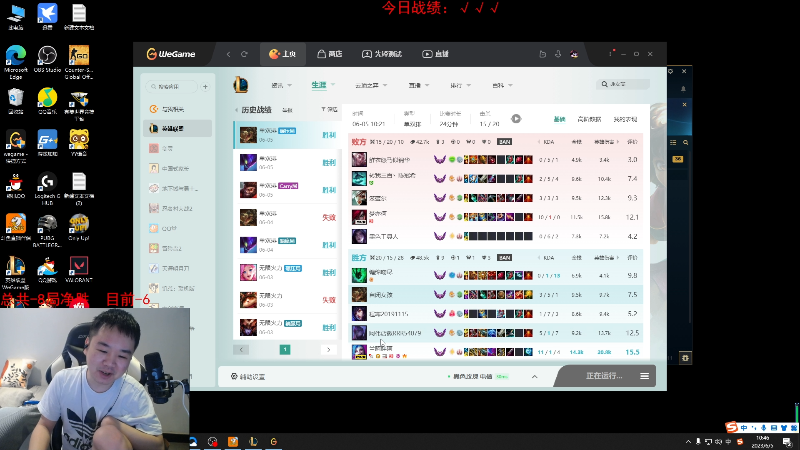This screenshot has width=800, height=450.
Task: Click search icon in background League client
Action: coord(685,143)
